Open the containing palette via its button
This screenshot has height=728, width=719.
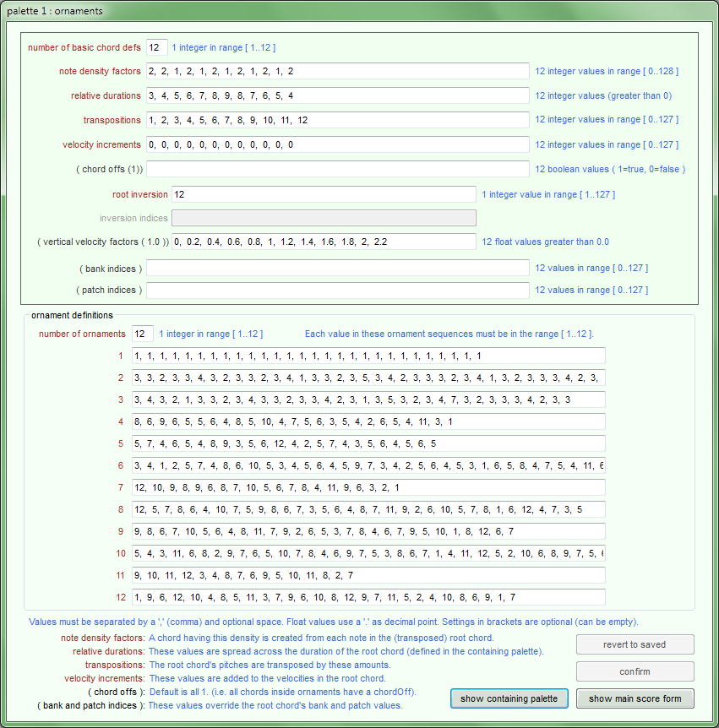(x=509, y=698)
